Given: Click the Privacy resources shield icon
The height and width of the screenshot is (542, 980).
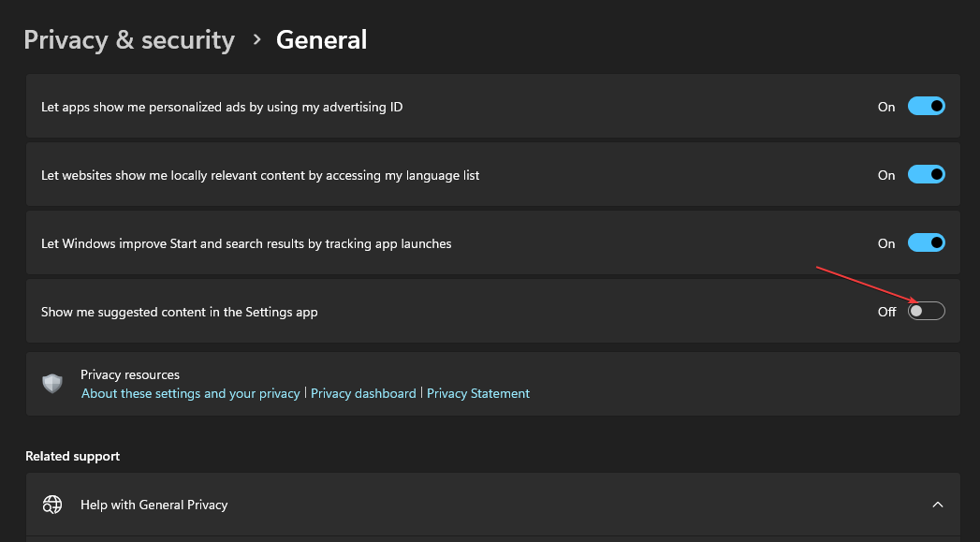Looking at the screenshot, I should 53,384.
